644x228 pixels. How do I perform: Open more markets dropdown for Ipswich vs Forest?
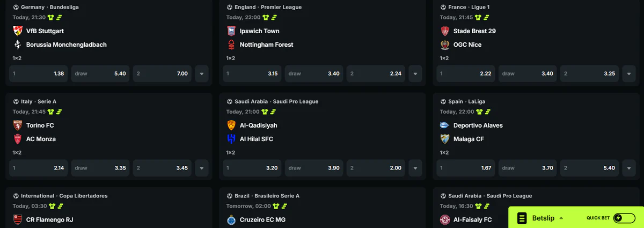pyautogui.click(x=415, y=73)
